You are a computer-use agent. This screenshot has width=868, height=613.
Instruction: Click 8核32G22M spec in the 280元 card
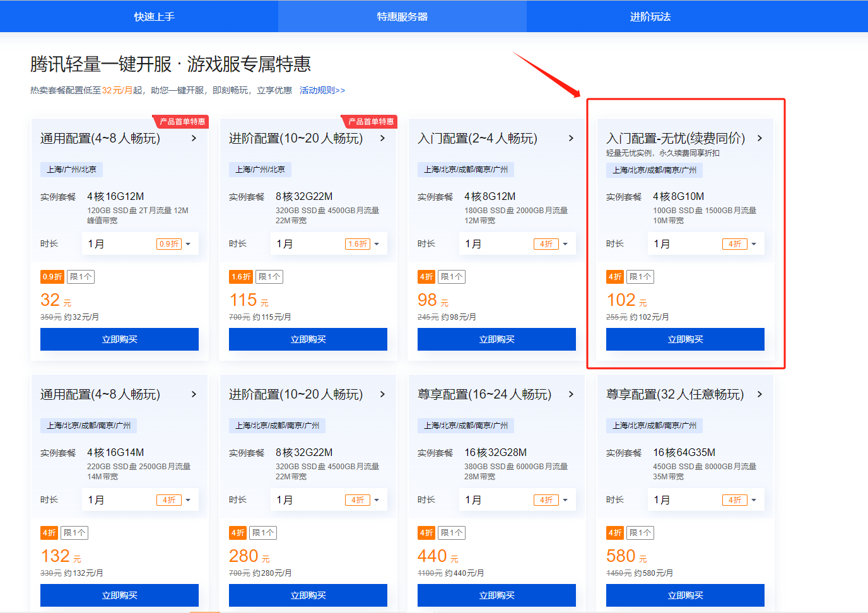click(304, 453)
